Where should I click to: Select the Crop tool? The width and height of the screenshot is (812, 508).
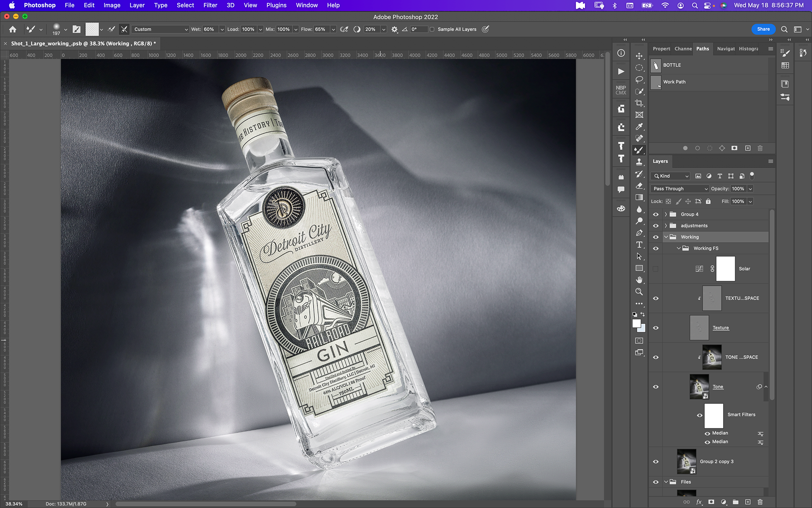639,103
